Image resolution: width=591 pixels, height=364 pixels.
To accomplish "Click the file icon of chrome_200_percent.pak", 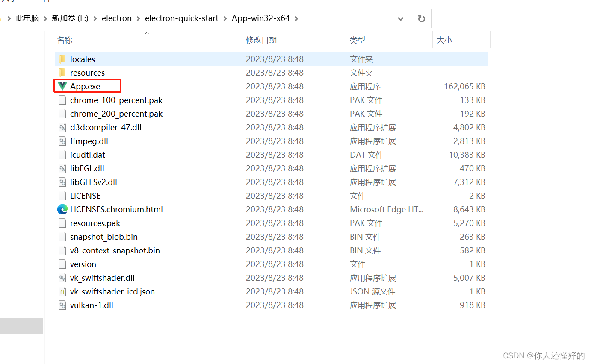I will coord(62,114).
